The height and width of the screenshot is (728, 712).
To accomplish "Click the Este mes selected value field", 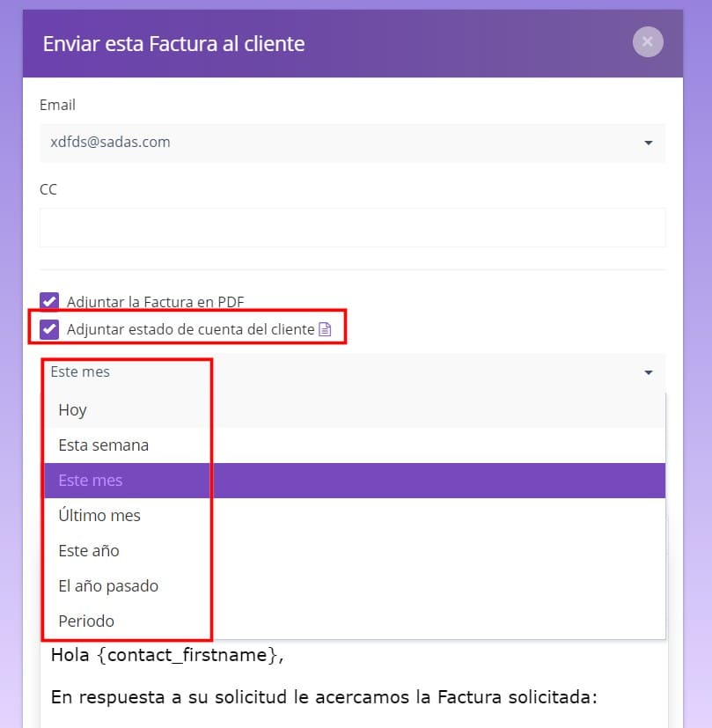I will pos(353,372).
